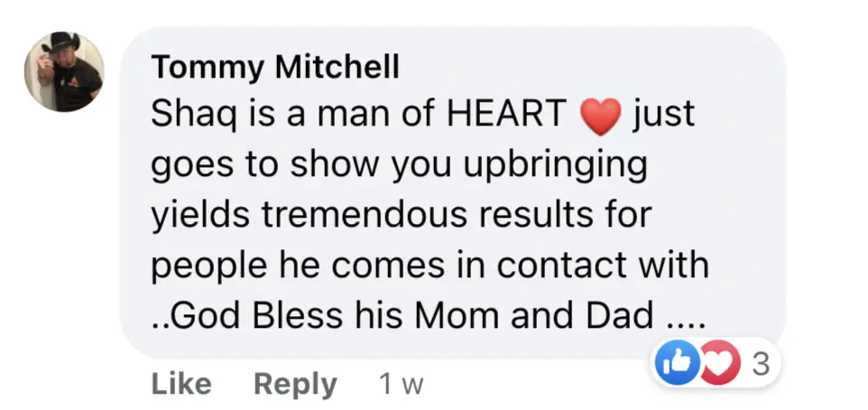Open Tommy Mitchell's profile picture
Viewport: 868px width, 410px height.
[x=63, y=72]
